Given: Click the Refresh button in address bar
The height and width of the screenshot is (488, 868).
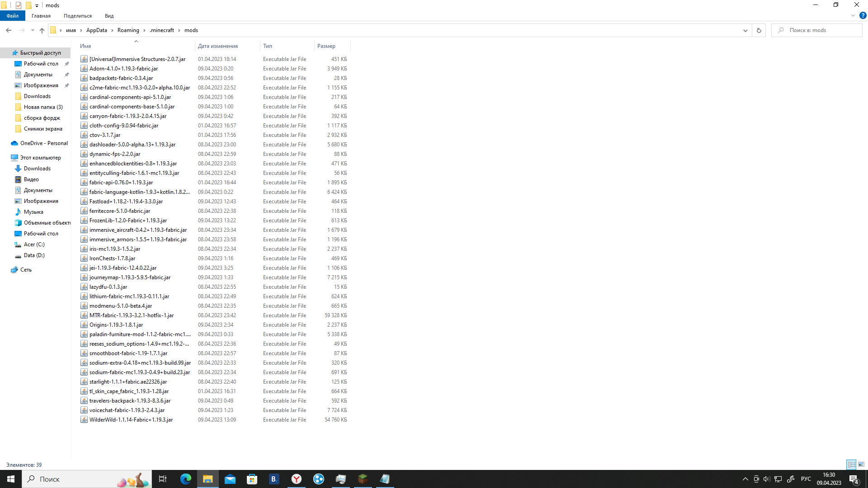Looking at the screenshot, I should click(759, 30).
